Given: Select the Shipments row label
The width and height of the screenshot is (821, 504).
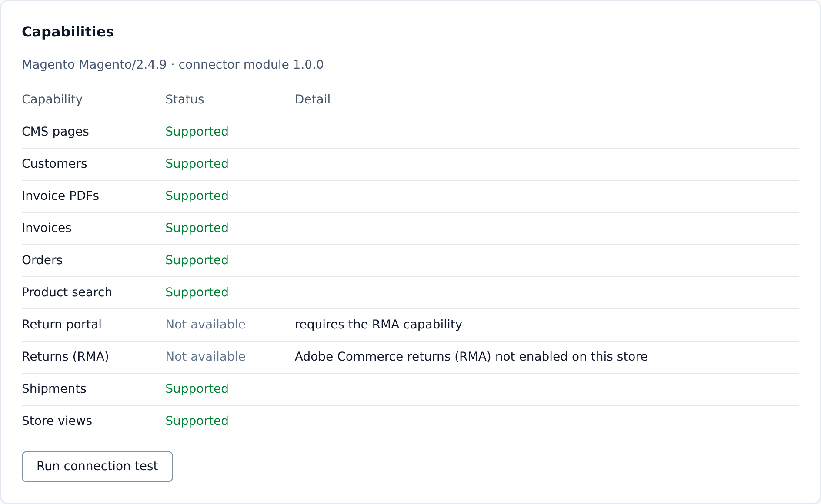Looking at the screenshot, I should coord(54,389).
